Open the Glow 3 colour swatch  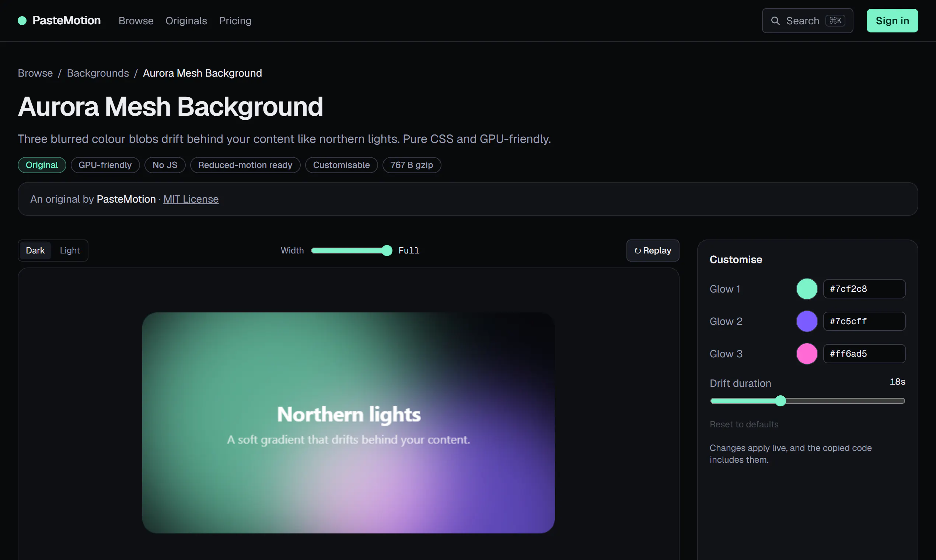click(807, 354)
